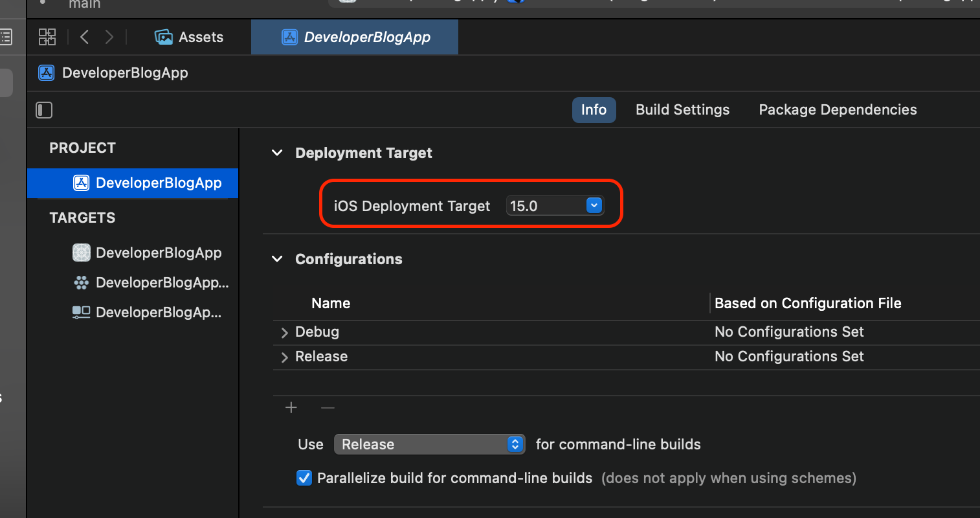Click DeveloperBlogApp breadcrumb label
This screenshot has height=518, width=980.
(x=125, y=73)
